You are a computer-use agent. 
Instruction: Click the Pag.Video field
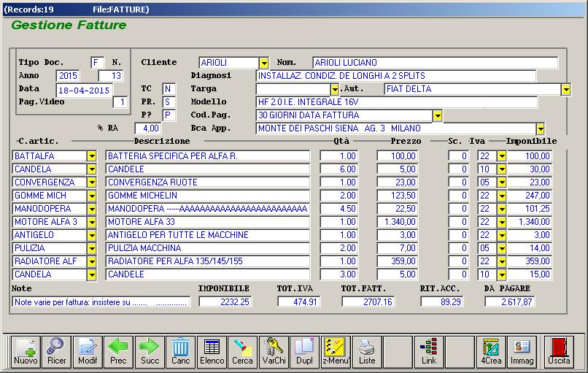click(x=120, y=102)
